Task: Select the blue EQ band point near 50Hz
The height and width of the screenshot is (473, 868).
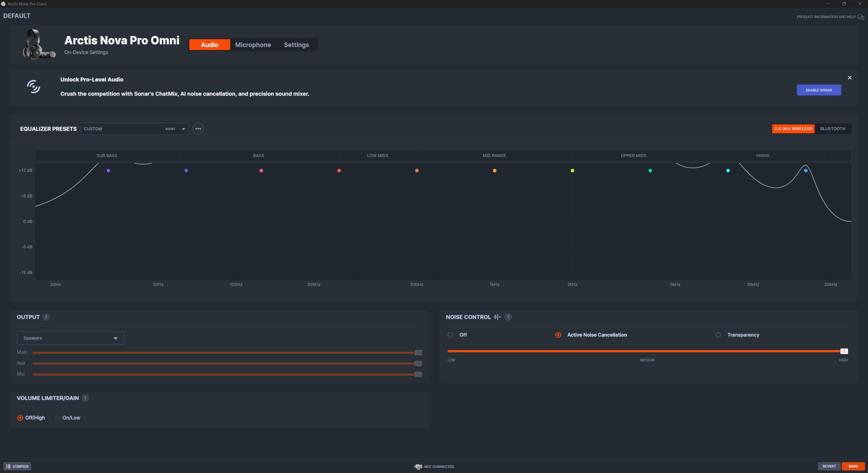Action: pyautogui.click(x=186, y=171)
